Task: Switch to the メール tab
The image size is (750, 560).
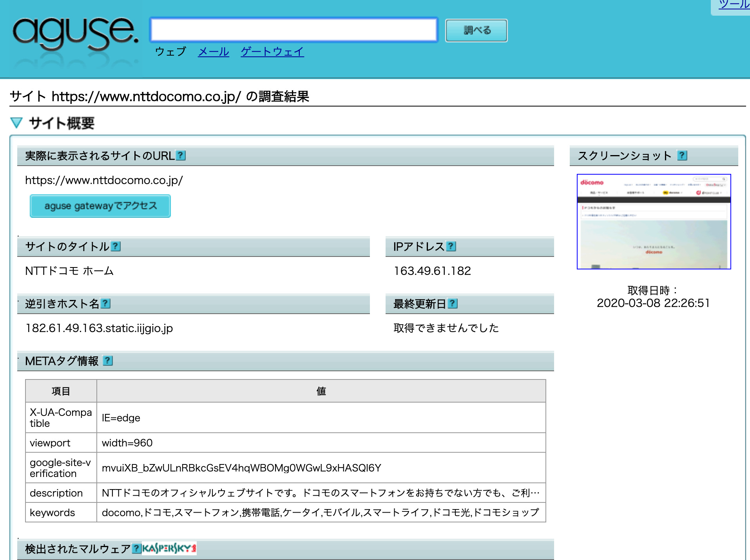Action: click(213, 52)
